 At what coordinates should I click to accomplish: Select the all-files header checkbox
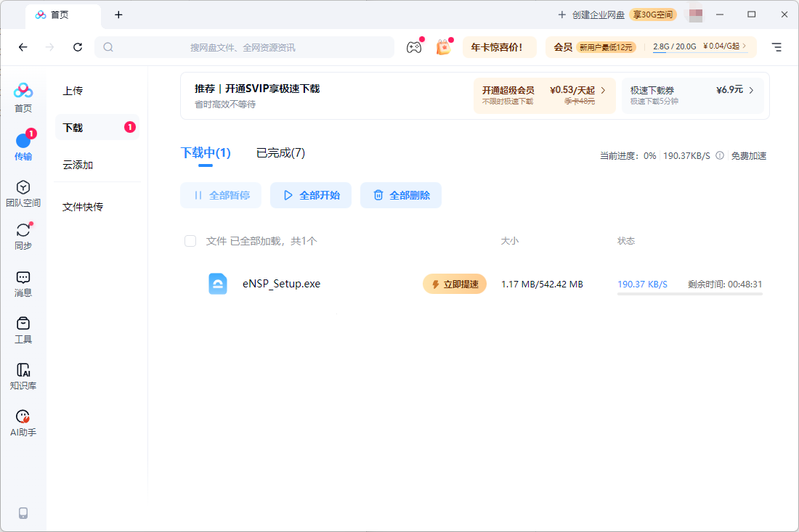pyautogui.click(x=190, y=241)
